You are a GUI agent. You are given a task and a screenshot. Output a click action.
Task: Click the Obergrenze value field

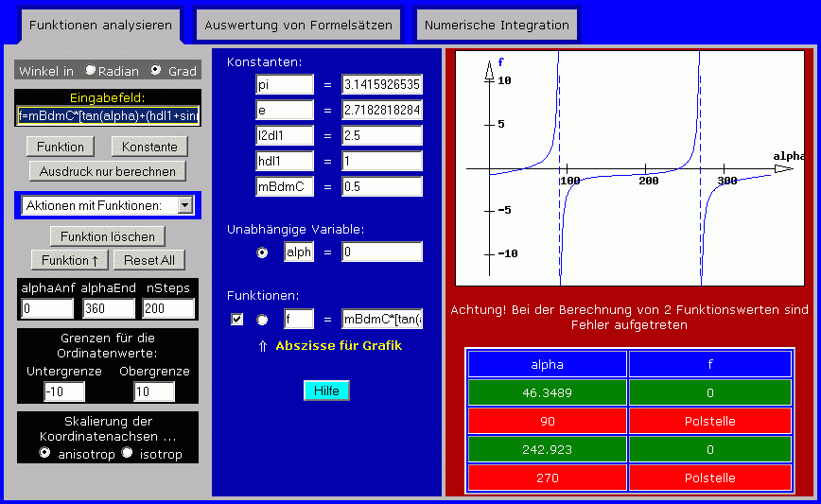[x=154, y=391]
